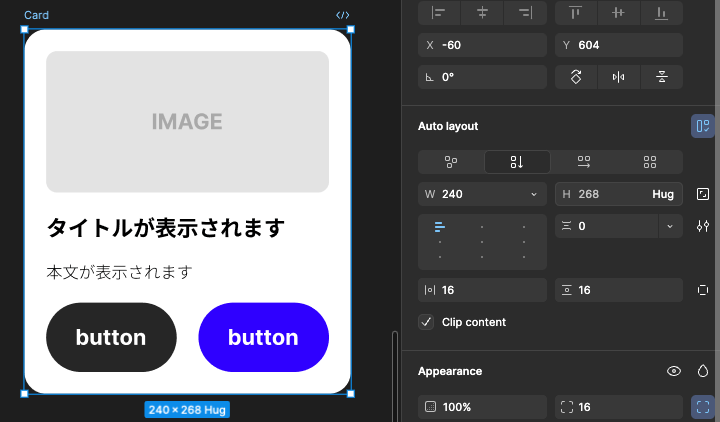Viewport: 720px width, 422px height.
Task: Click the top-left resize handle of Card
Action: tap(24, 29)
